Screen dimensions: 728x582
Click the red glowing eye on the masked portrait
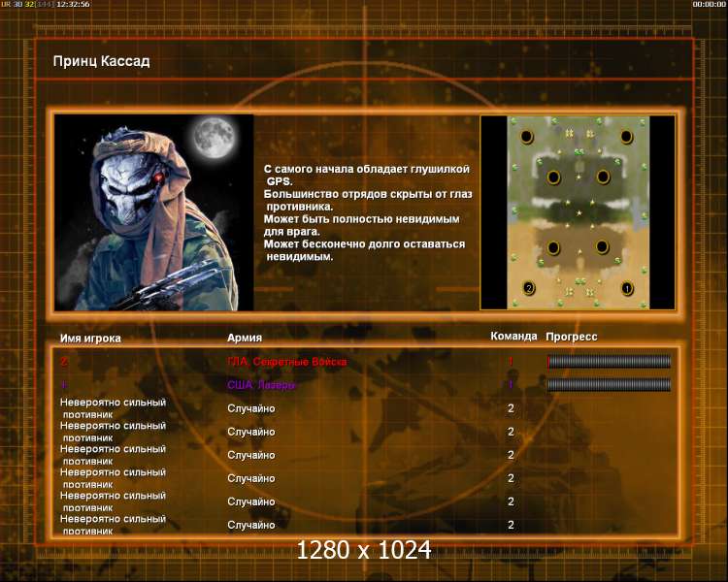[158, 178]
